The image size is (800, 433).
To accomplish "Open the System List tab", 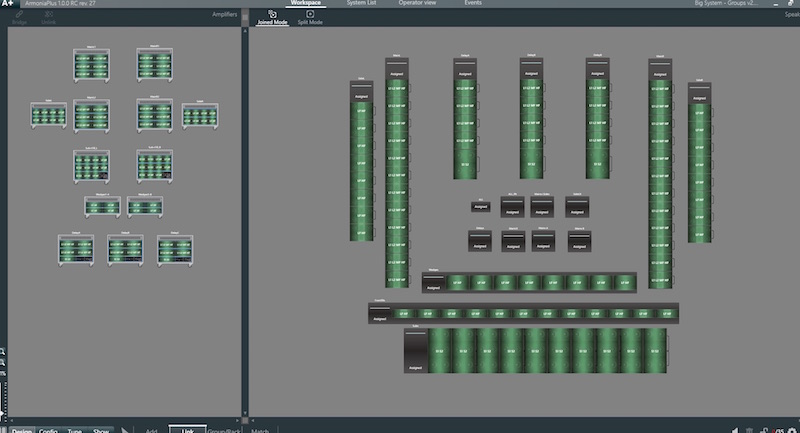I will tap(361, 4).
